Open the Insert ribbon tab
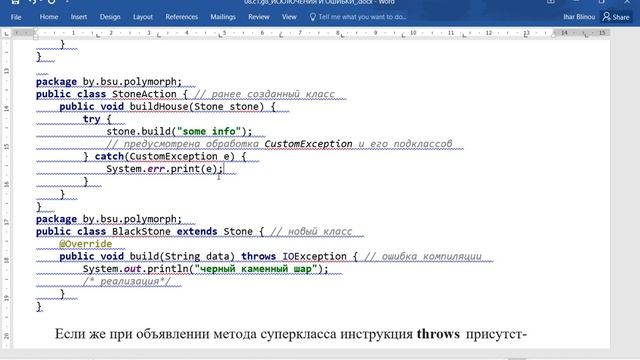 point(78,17)
